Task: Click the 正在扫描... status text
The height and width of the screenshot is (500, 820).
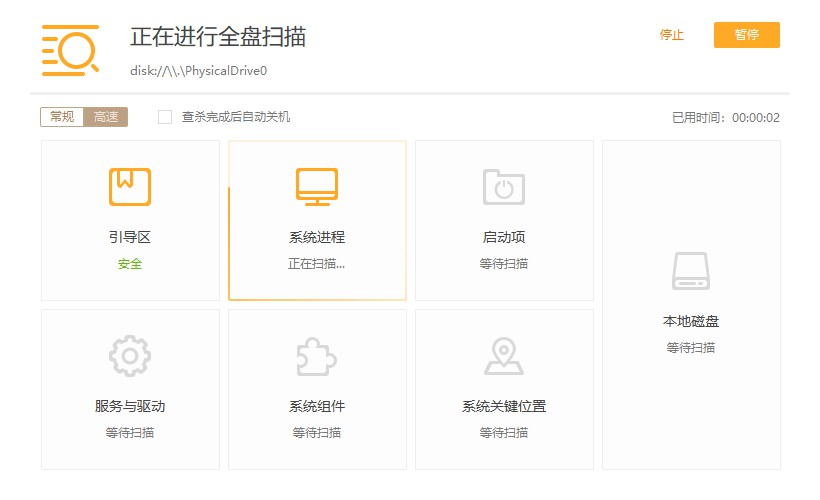Action: point(316,264)
